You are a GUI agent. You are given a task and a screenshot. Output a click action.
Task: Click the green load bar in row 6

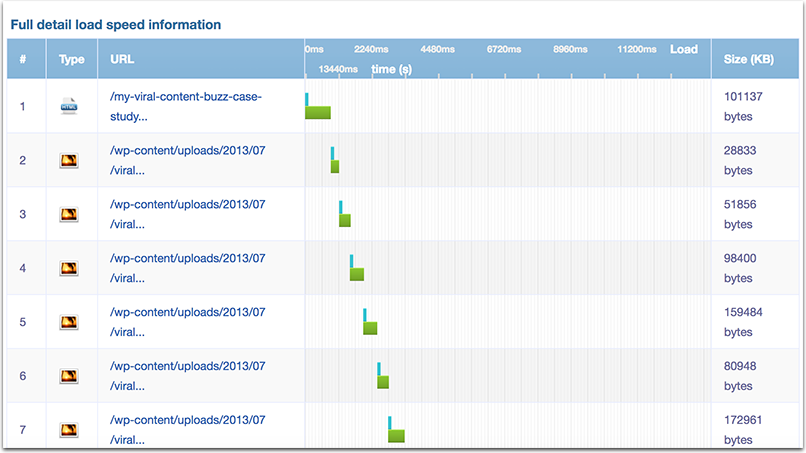click(x=383, y=382)
